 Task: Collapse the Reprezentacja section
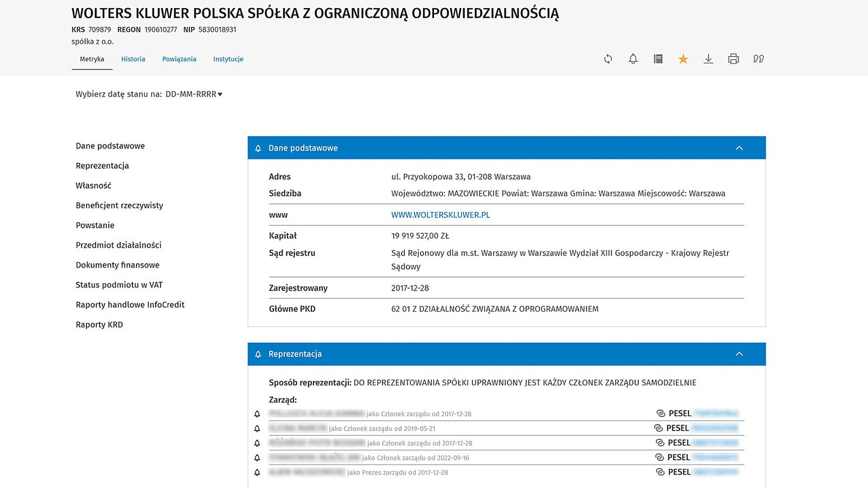[x=739, y=354]
